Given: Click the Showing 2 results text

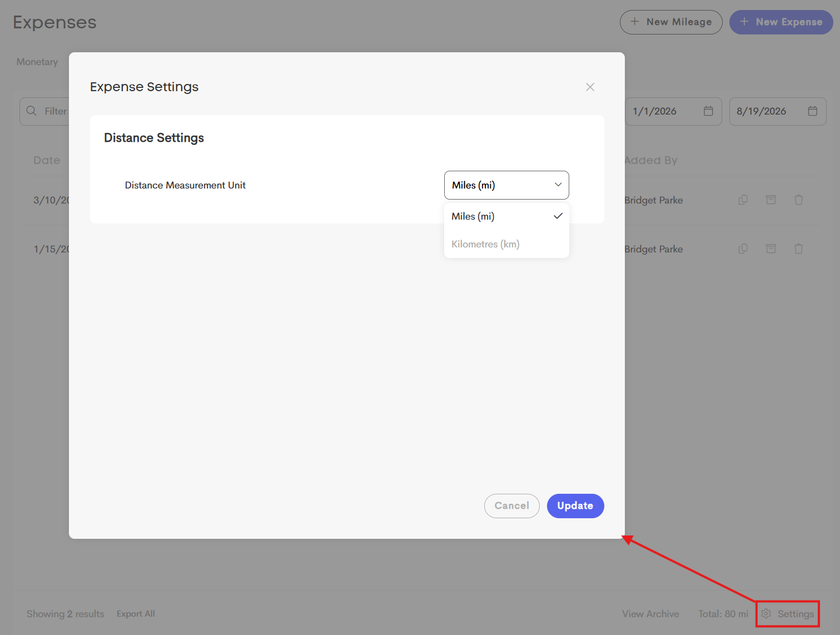Looking at the screenshot, I should click(66, 614).
